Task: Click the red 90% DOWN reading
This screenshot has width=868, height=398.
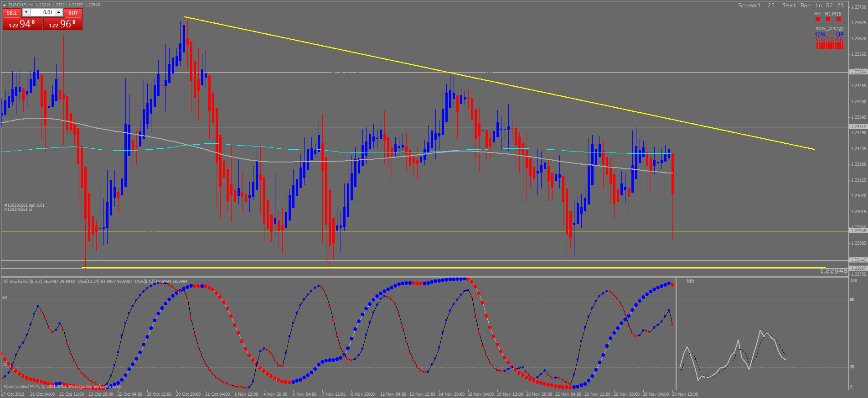Action: pyautogui.click(x=829, y=40)
